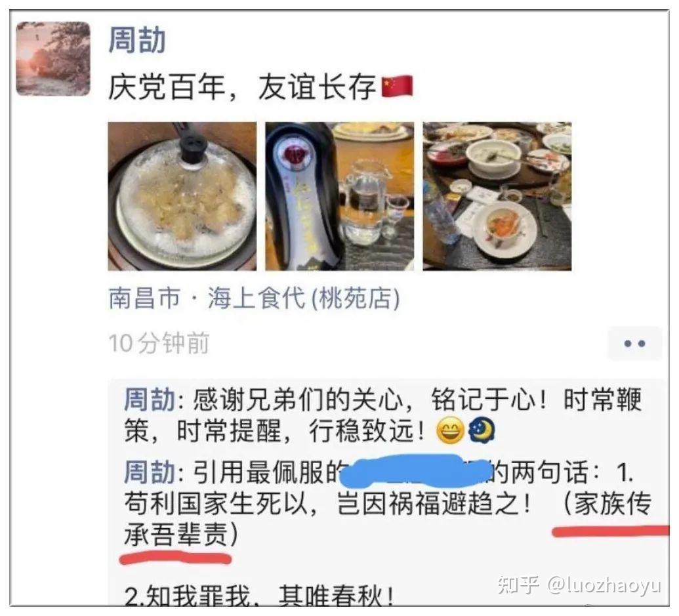Open the two-dot comment/like menu button

pyautogui.click(x=635, y=344)
